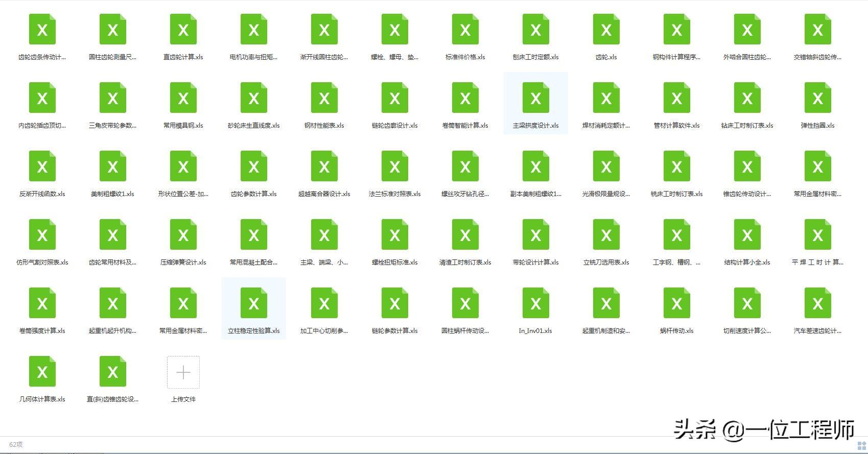Image resolution: width=868 pixels, height=454 pixels.
Task: Click the file name 起重机起升机构...
Action: point(113,331)
